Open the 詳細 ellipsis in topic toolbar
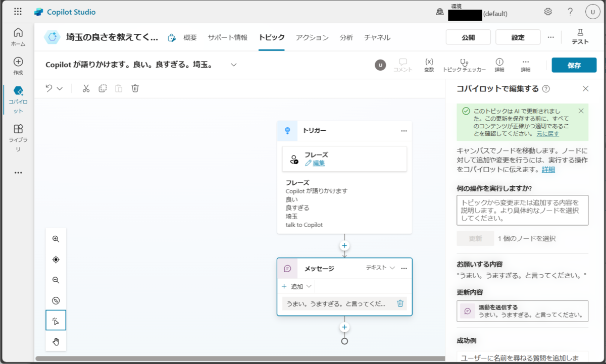The image size is (606, 364). click(526, 65)
